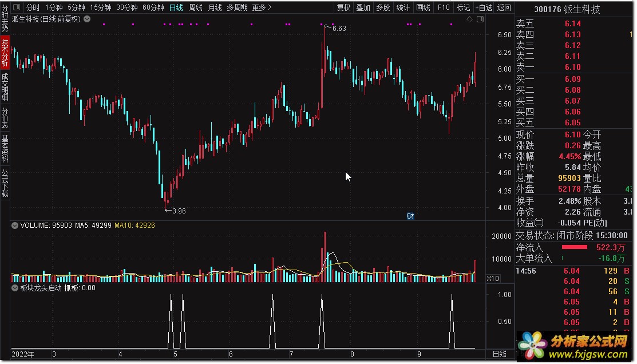The width and height of the screenshot is (637, 364).
Task: Click the 日线 label at bottom right
Action: [x=499, y=354]
